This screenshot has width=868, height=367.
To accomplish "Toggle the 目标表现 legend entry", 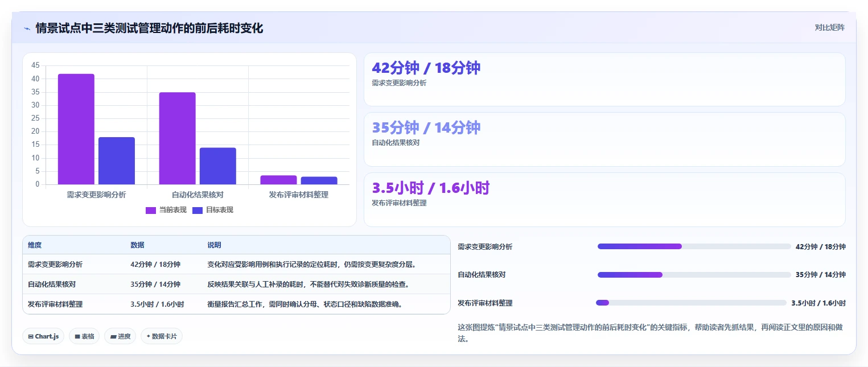I will coord(213,210).
